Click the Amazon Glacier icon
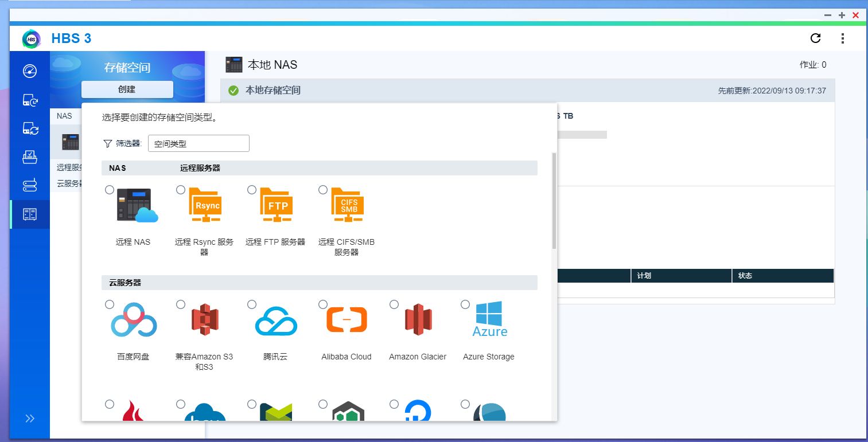This screenshot has height=442, width=868. click(x=418, y=319)
